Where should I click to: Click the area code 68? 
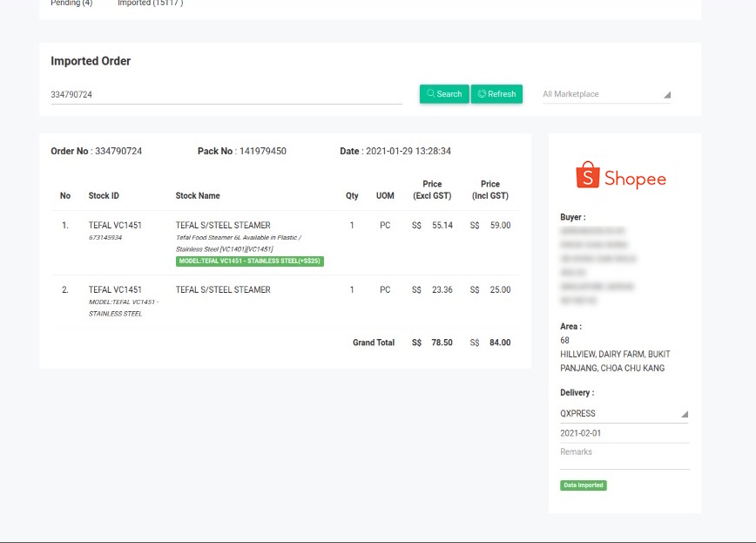(564, 340)
